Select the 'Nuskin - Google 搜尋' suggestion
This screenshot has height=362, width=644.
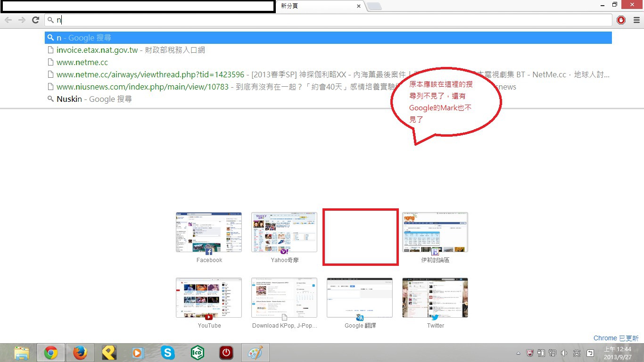[328, 99]
